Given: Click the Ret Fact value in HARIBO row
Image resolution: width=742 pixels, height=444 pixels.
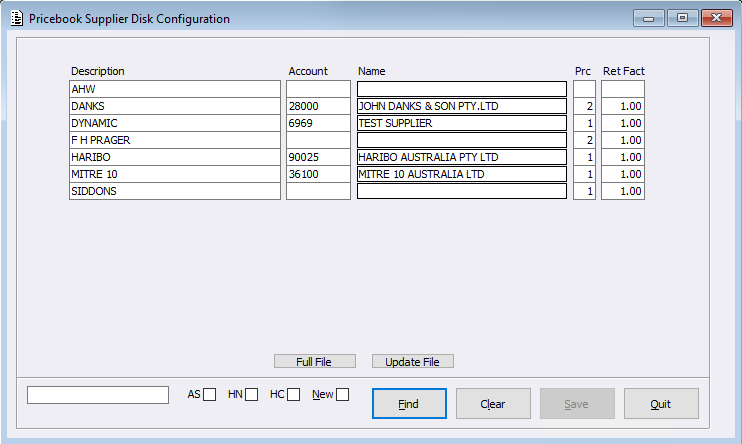Looking at the screenshot, I should tap(623, 157).
